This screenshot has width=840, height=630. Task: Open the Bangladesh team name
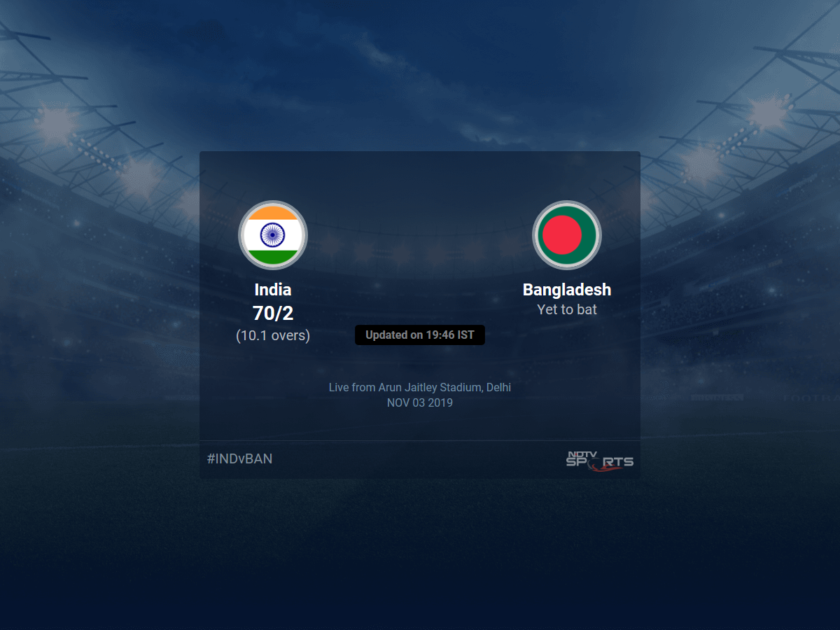[x=567, y=290]
